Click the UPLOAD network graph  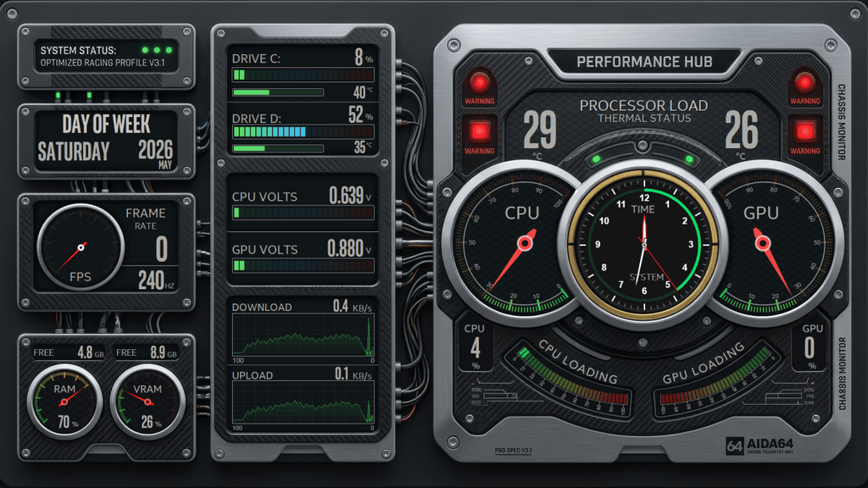pos(303,402)
